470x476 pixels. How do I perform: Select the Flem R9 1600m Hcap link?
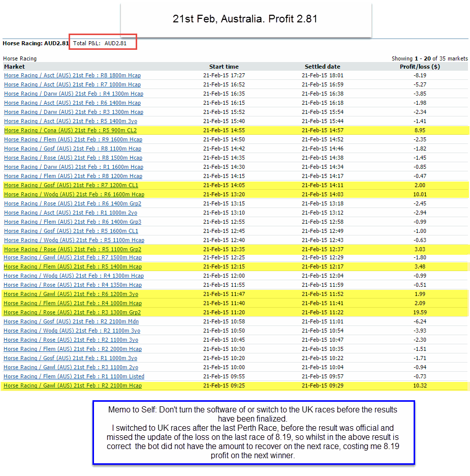[73, 139]
